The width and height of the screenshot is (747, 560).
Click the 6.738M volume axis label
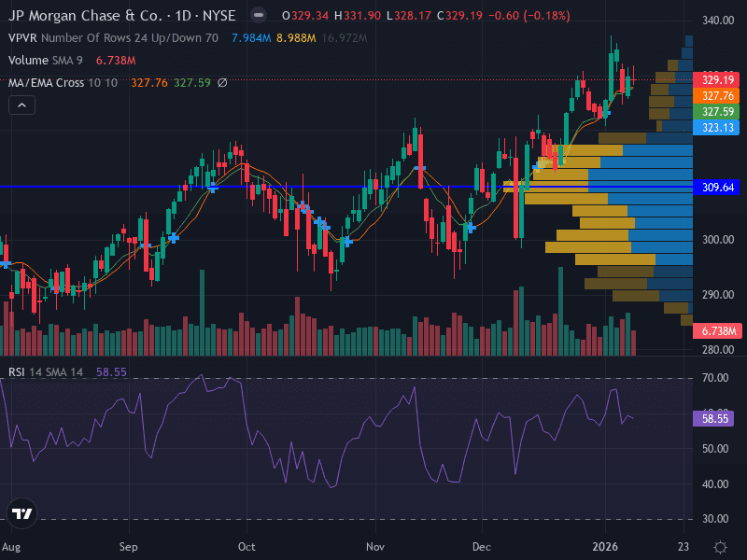(x=717, y=331)
